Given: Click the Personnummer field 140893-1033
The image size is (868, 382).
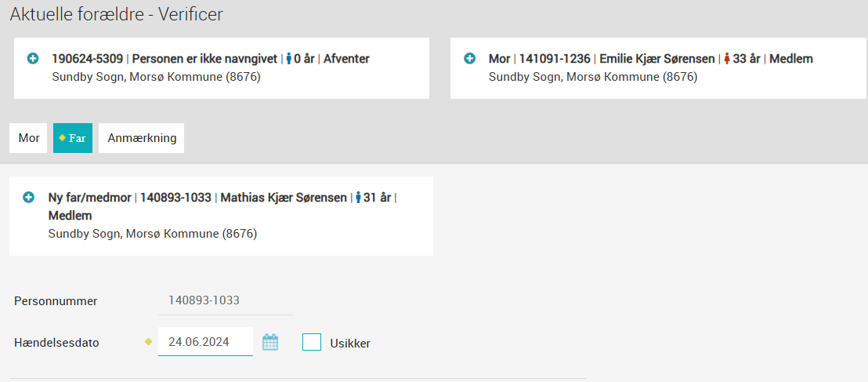Looking at the screenshot, I should (226, 301).
